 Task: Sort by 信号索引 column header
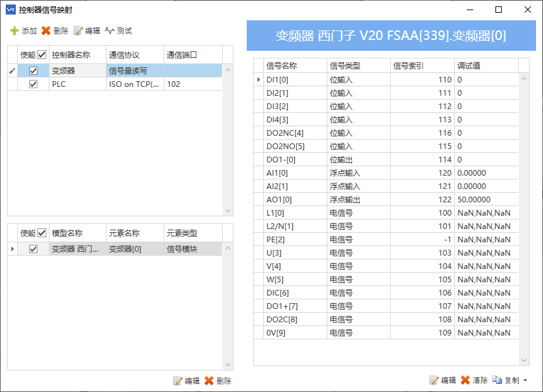click(x=422, y=65)
